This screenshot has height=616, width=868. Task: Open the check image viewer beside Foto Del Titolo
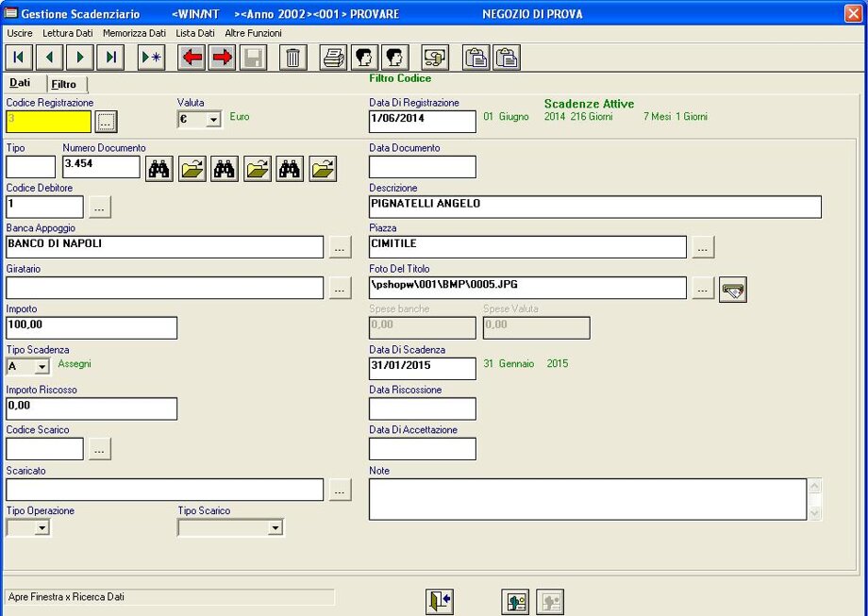tap(732, 291)
